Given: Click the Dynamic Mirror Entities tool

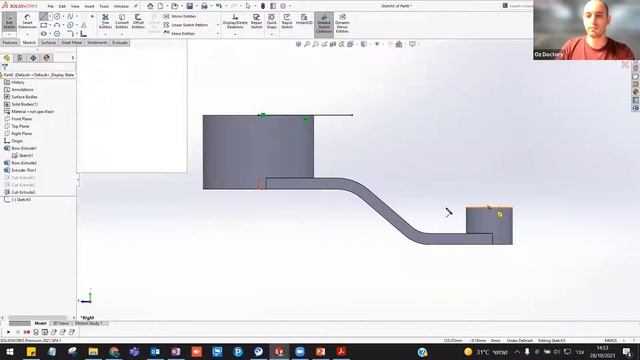Looking at the screenshot, I should click(x=342, y=23).
